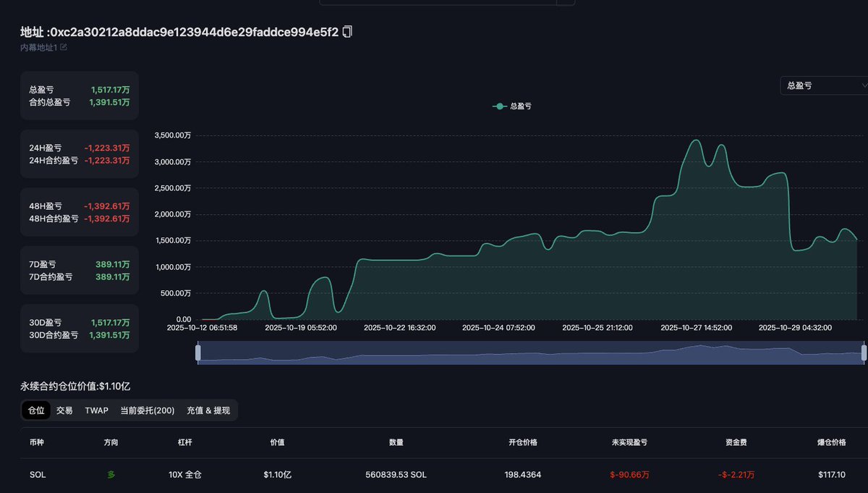Select the 仓位 tab
Viewport: 868px width, 493px height.
tap(36, 410)
